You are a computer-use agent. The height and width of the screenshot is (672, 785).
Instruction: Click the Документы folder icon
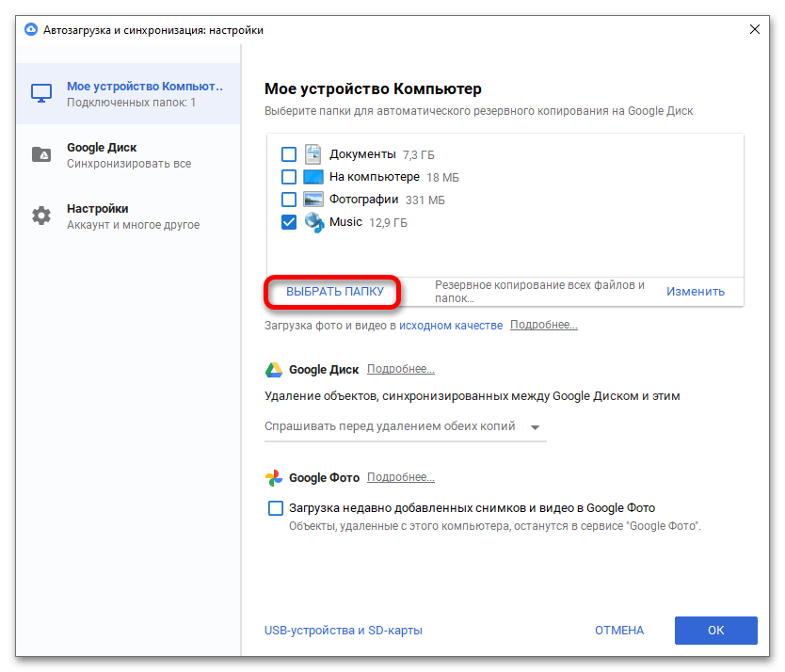pyautogui.click(x=313, y=154)
